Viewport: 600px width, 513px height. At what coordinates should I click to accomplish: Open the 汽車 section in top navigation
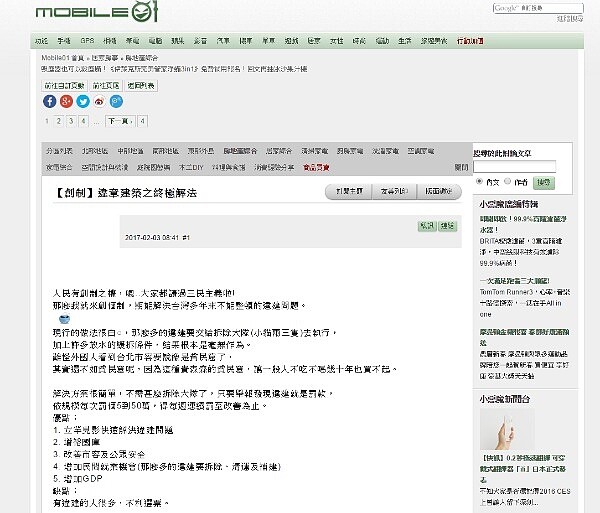pyautogui.click(x=223, y=41)
